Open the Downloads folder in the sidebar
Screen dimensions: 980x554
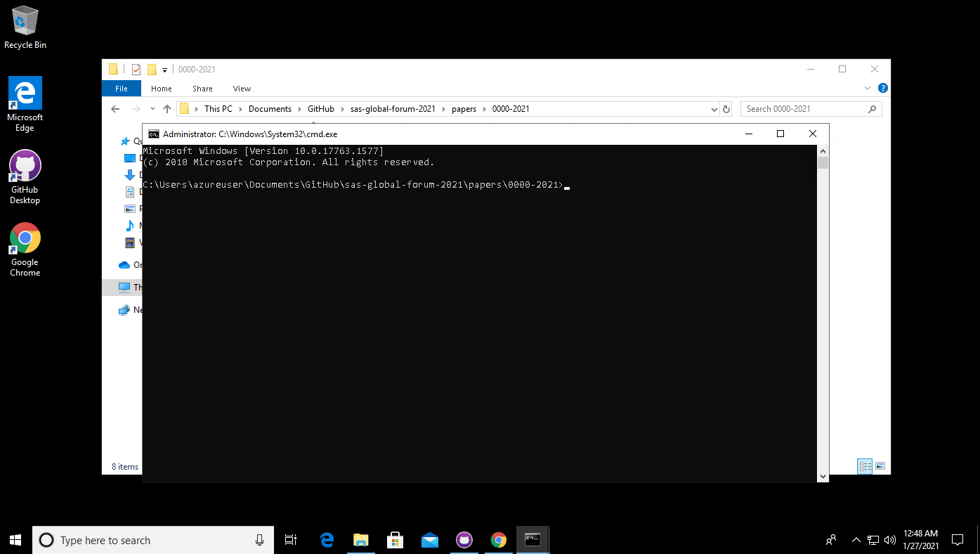point(130,174)
